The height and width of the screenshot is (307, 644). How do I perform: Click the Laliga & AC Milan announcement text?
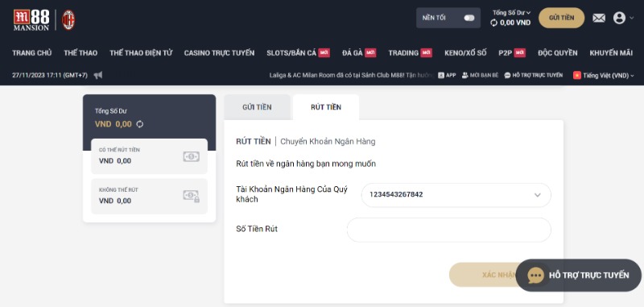coord(351,75)
